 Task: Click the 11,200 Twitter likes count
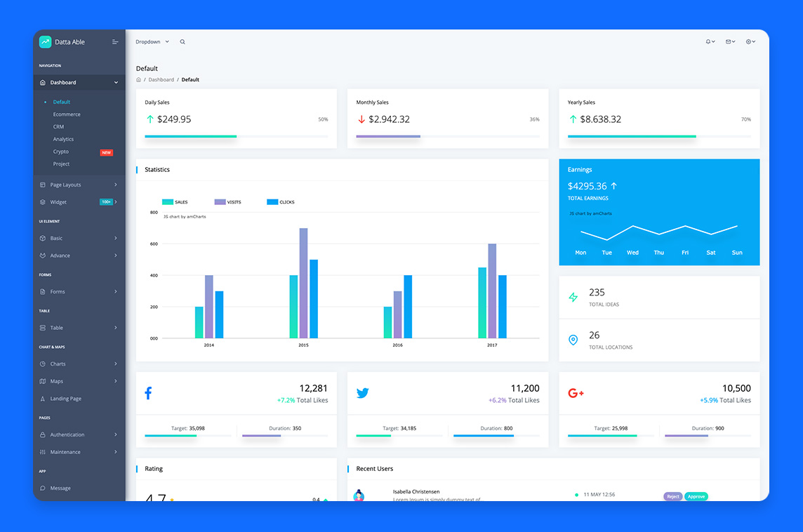(525, 389)
